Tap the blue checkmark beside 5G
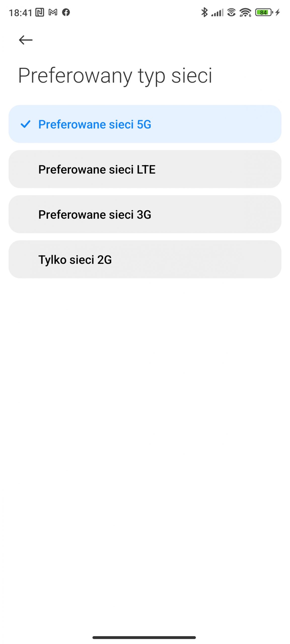The height and width of the screenshot is (644, 290). (25, 124)
